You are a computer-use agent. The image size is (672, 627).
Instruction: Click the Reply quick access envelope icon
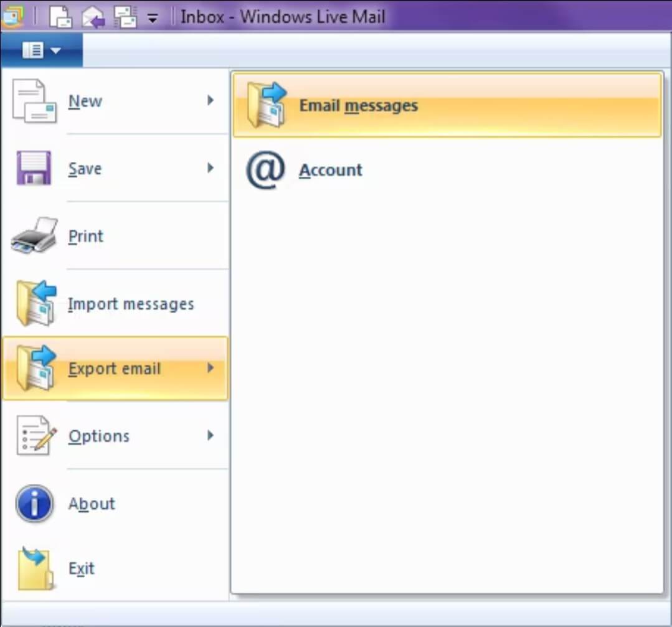click(93, 17)
